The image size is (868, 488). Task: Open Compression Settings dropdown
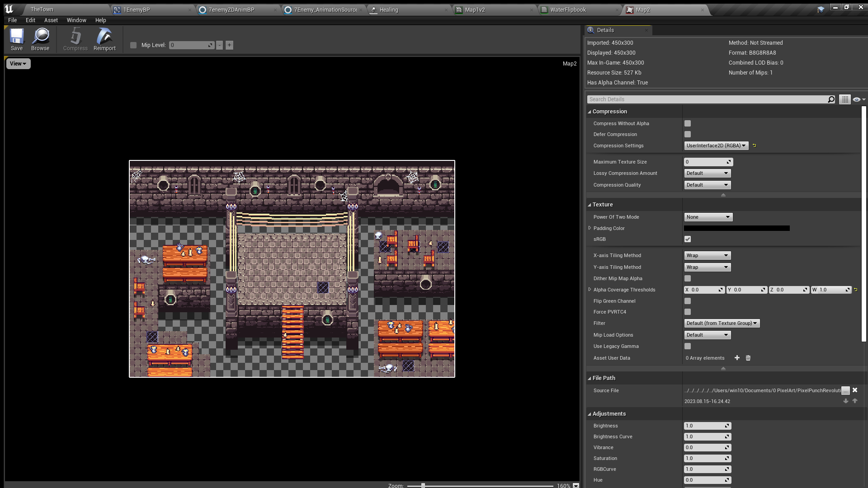pyautogui.click(x=716, y=145)
